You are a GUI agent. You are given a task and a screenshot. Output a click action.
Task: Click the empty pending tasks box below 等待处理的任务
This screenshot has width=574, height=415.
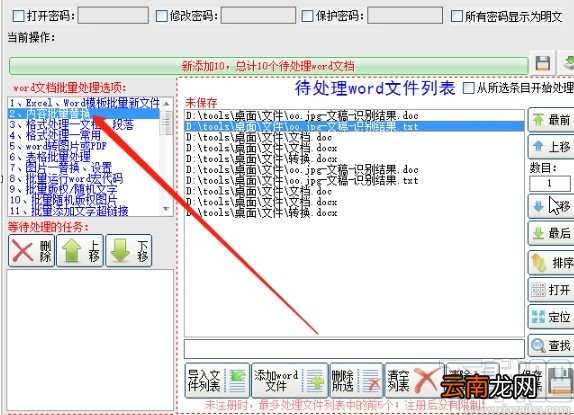click(90, 340)
